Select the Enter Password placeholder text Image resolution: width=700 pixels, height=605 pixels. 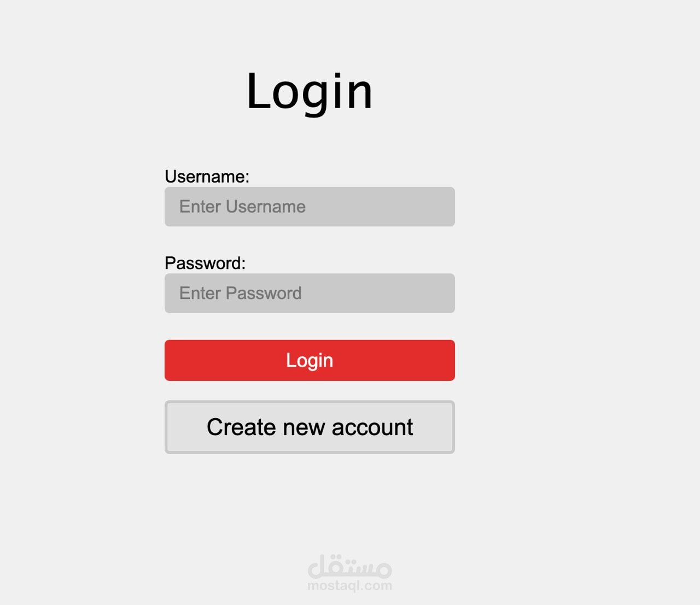tap(240, 293)
